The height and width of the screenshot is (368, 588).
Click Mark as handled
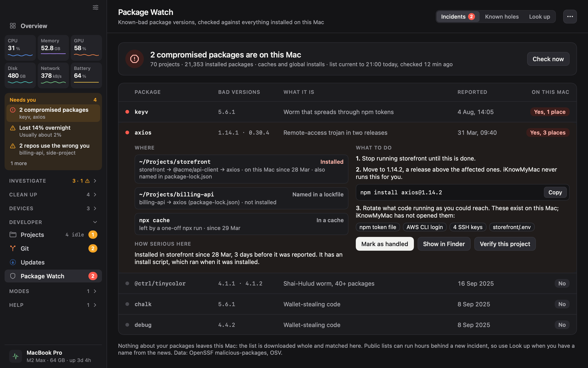tap(385, 244)
